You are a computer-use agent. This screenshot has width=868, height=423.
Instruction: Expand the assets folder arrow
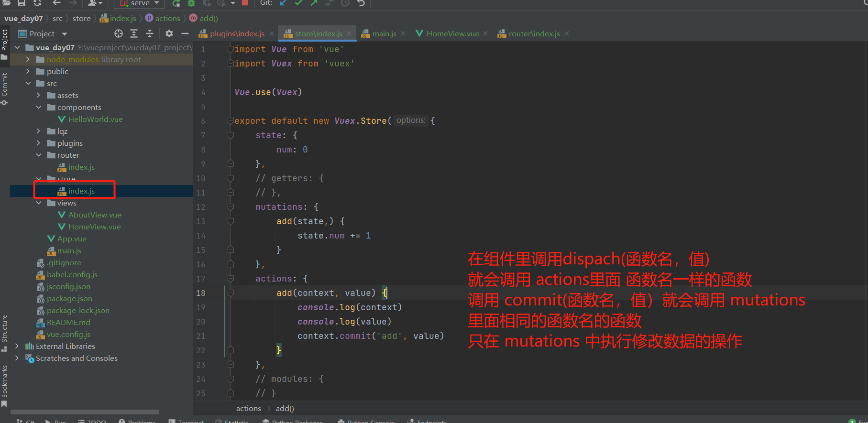(39, 95)
